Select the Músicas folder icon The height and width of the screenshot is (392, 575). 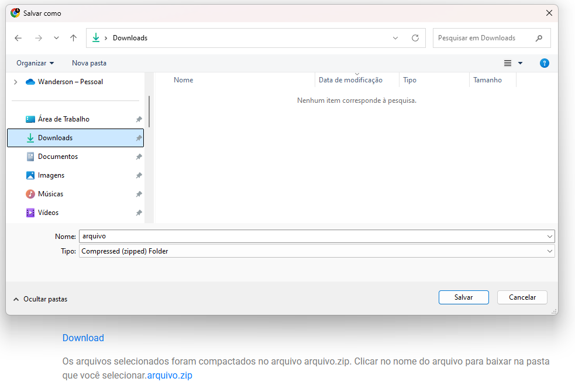point(30,194)
